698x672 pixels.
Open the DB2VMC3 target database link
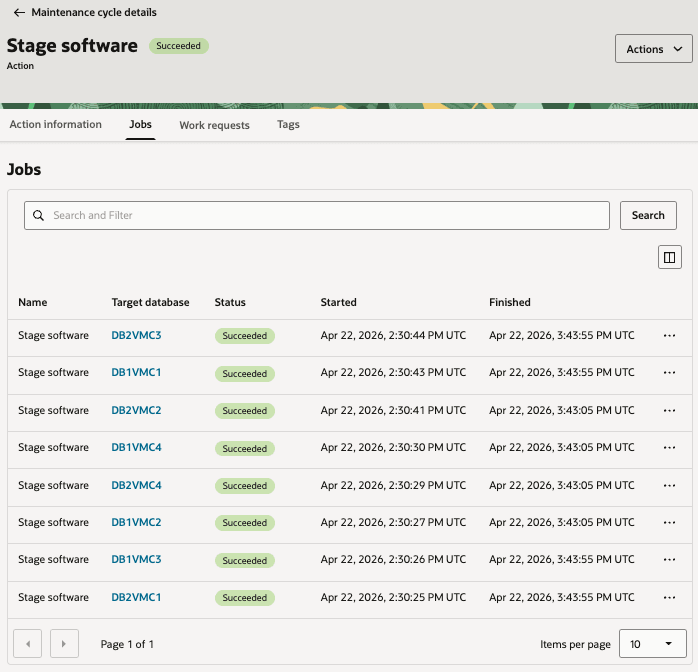[x=136, y=335]
